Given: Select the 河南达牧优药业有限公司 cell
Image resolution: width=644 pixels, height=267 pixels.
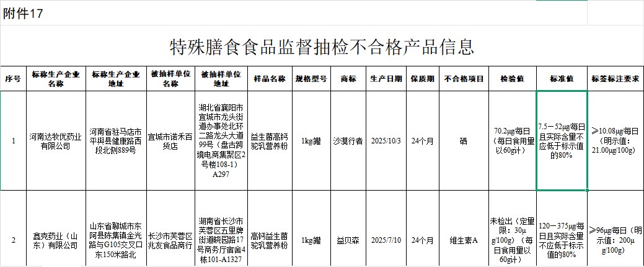Looking at the screenshot, I should click(55, 140).
